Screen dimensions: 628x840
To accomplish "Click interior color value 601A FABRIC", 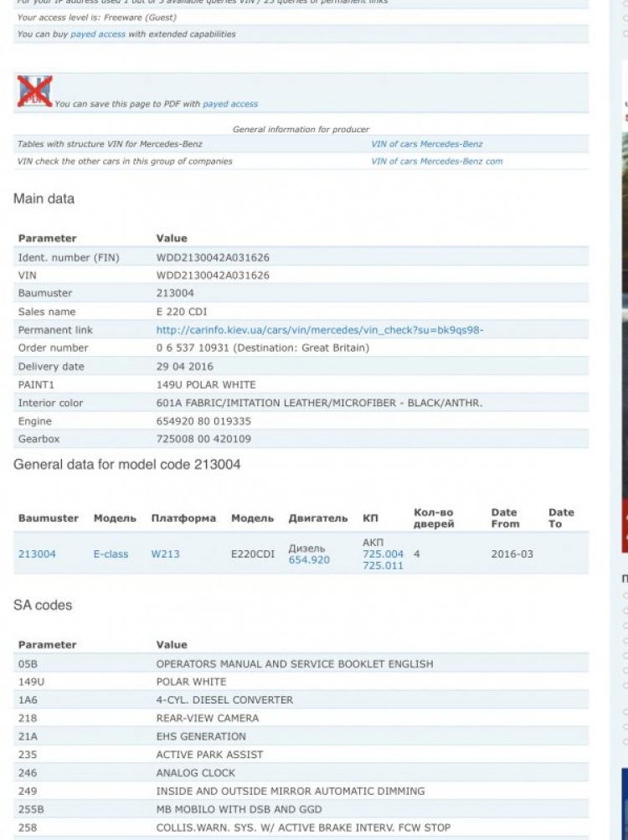I will [319, 403].
